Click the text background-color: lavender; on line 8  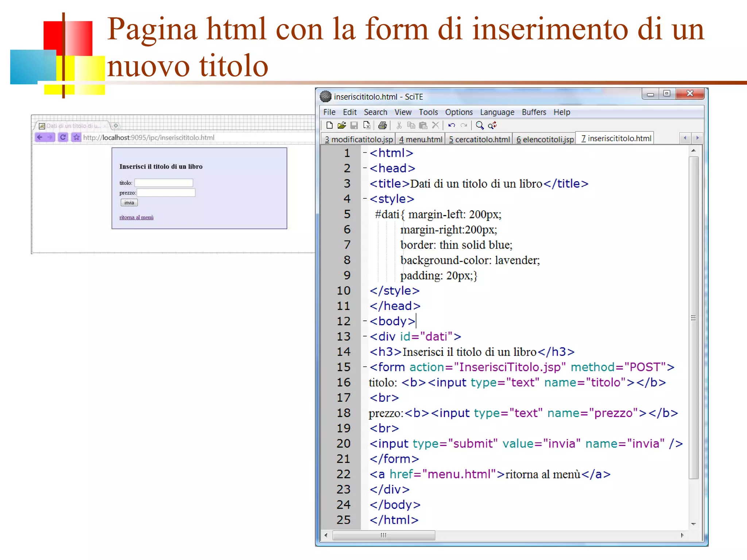(470, 260)
